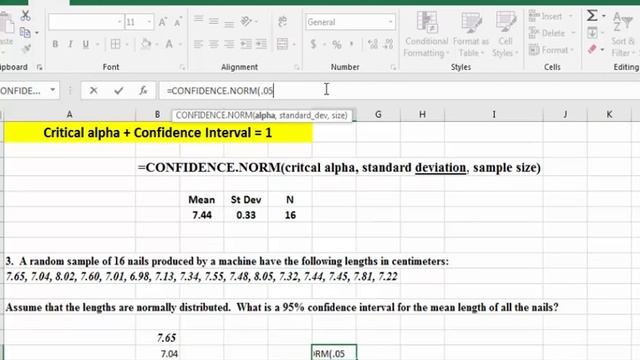
Task: Open Format as Table gallery
Action: [x=471, y=34]
